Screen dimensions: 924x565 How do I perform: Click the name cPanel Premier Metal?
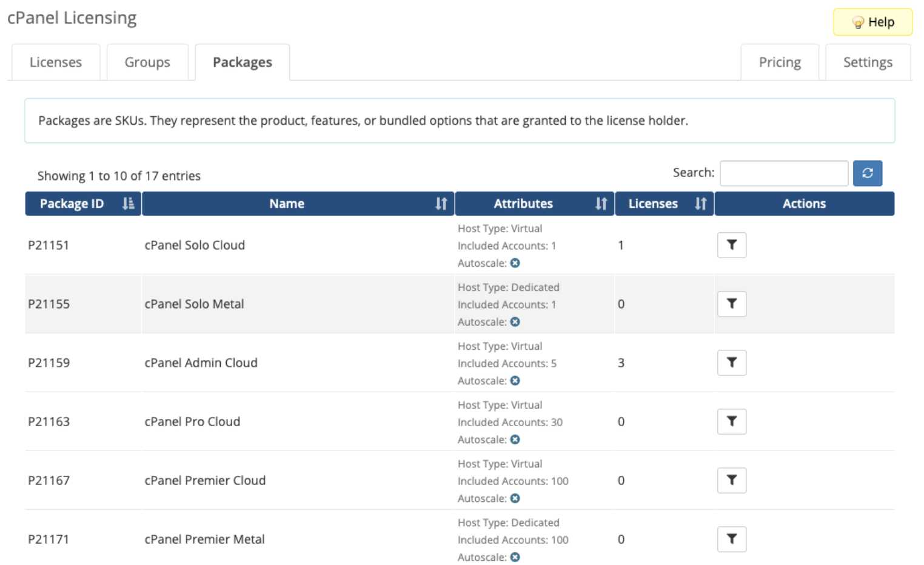tap(204, 539)
